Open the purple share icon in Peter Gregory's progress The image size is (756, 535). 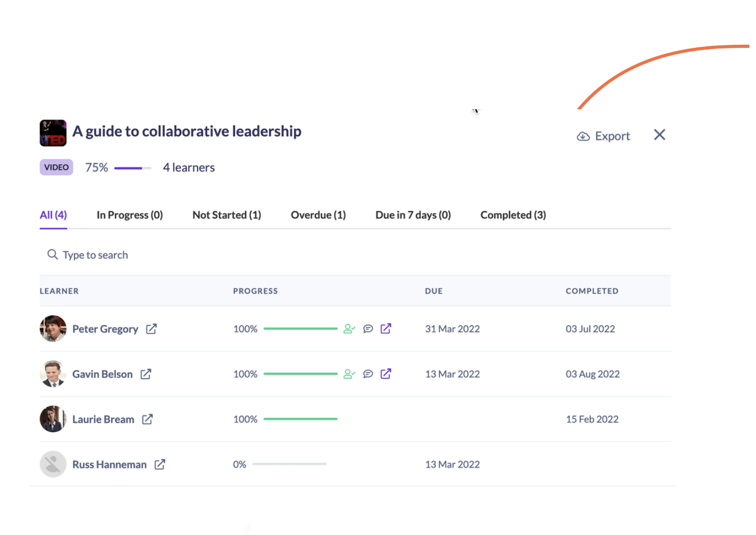coord(386,329)
